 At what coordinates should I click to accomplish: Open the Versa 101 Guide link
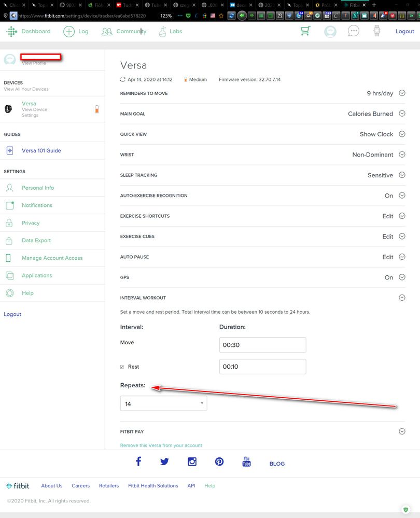(x=41, y=151)
